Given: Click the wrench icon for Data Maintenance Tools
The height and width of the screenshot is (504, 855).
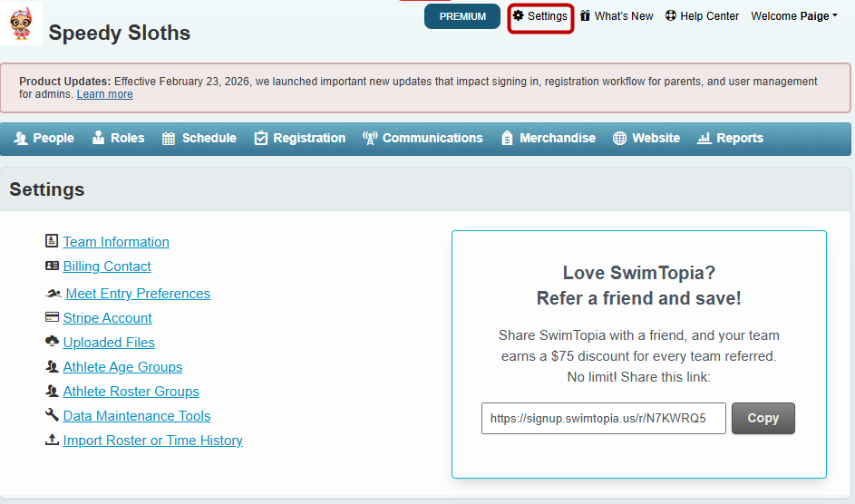Looking at the screenshot, I should (x=52, y=416).
